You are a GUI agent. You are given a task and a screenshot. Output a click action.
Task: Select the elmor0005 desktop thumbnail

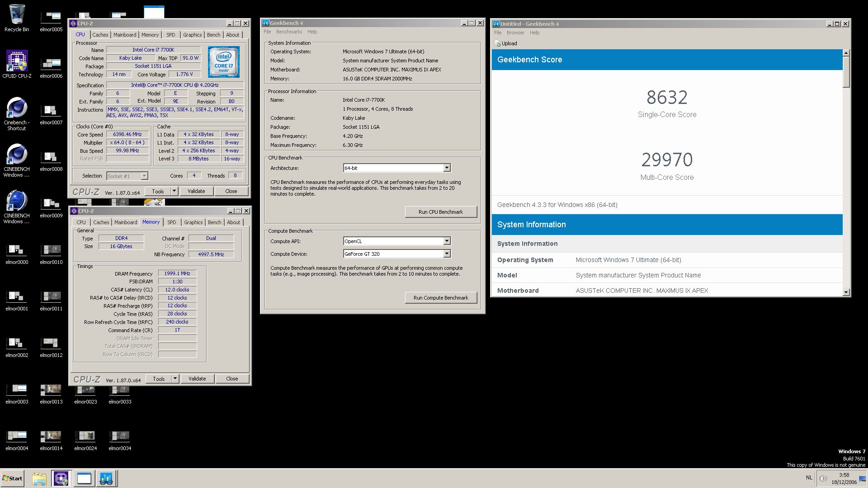(x=51, y=21)
